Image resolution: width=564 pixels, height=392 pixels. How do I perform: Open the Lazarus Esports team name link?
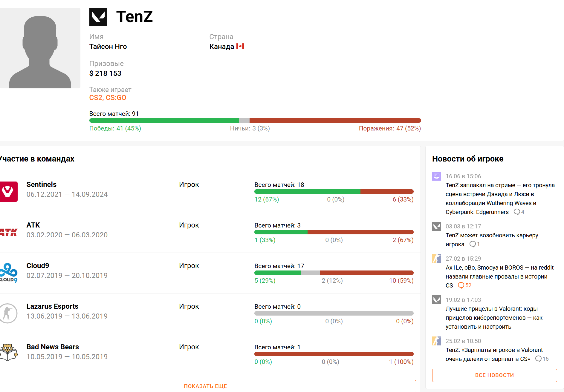coord(52,306)
